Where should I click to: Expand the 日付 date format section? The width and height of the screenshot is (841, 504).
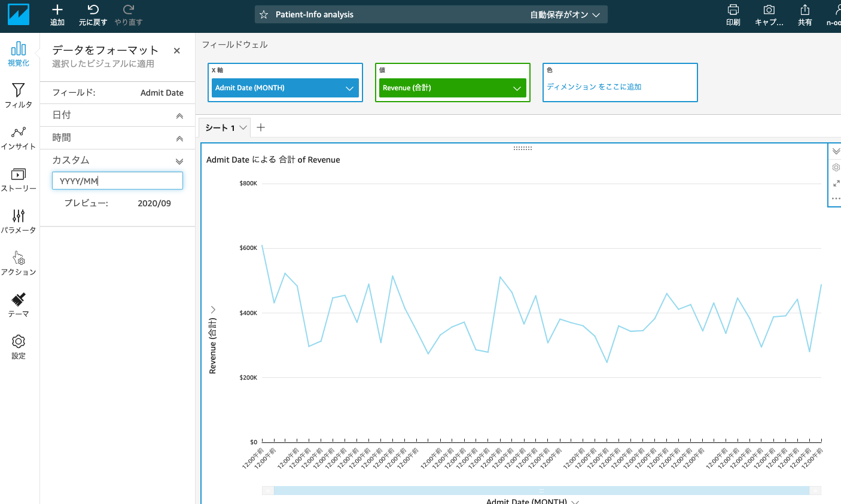click(x=117, y=115)
